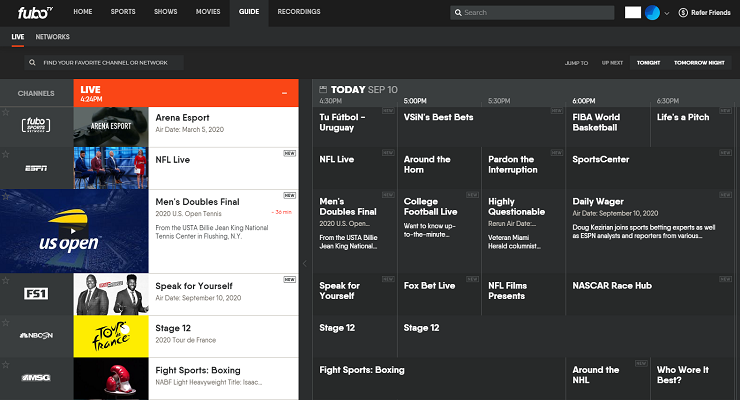Open the Speak for Yourself thumbnail
This screenshot has height=400, width=740.
[x=111, y=294]
